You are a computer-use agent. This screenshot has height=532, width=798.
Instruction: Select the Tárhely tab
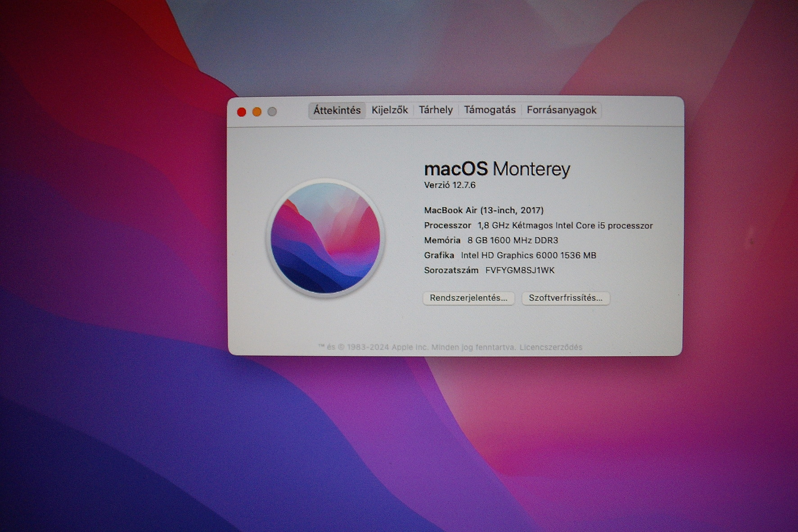436,110
